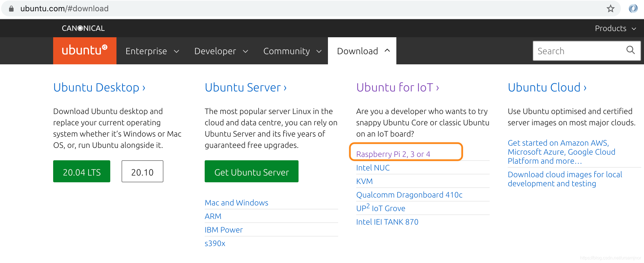The height and width of the screenshot is (263, 644).
Task: Open the Ubuntu Cloud heading link
Action: click(x=547, y=87)
